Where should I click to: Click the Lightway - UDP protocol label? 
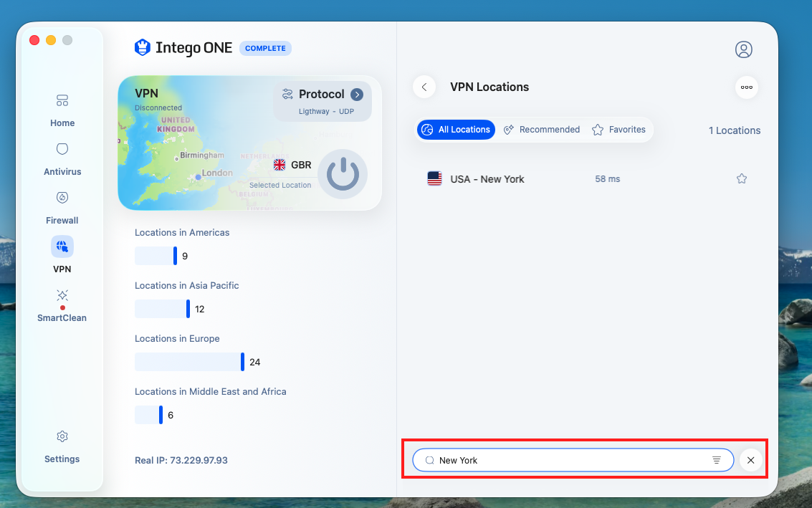[x=326, y=111]
